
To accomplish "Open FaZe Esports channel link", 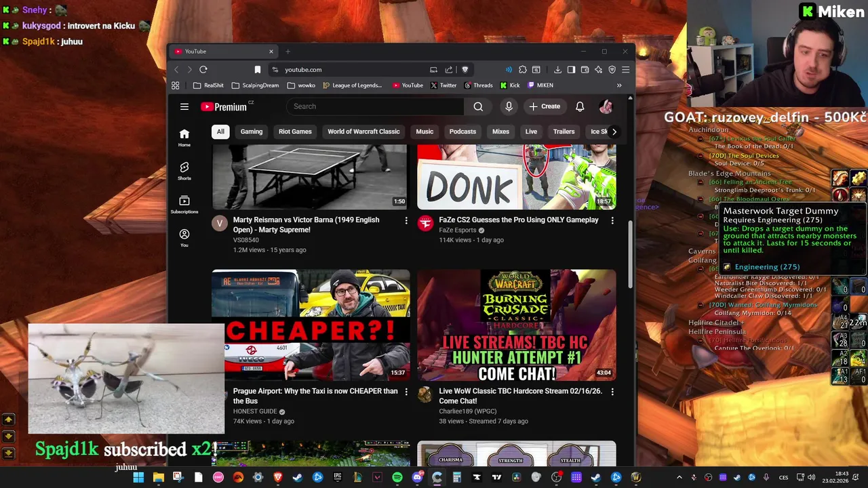I will [458, 230].
